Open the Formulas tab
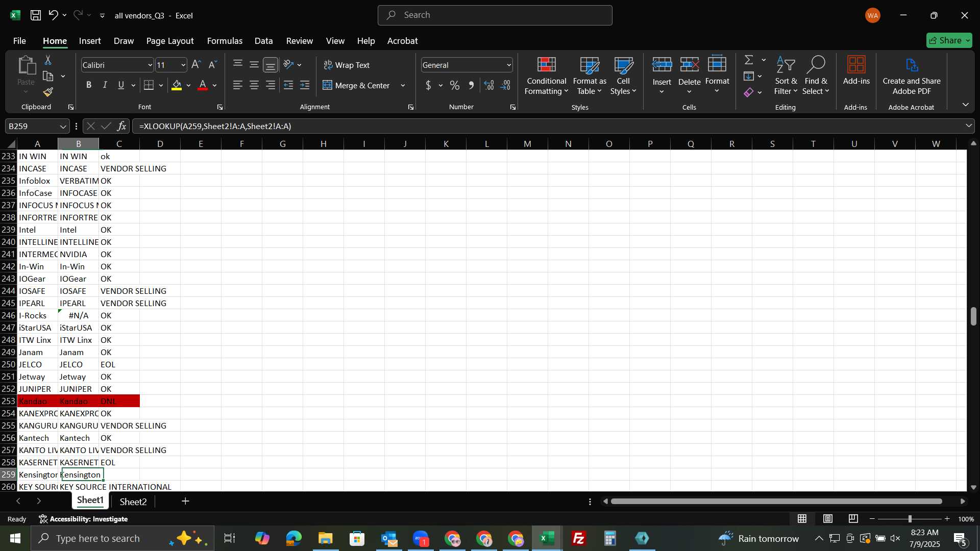This screenshot has height=551, width=980. 225,41
